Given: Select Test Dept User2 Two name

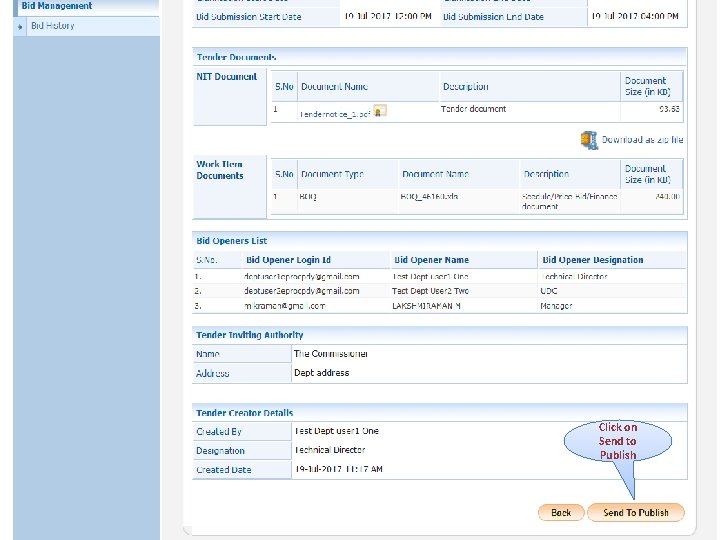Looking at the screenshot, I should [x=430, y=291].
